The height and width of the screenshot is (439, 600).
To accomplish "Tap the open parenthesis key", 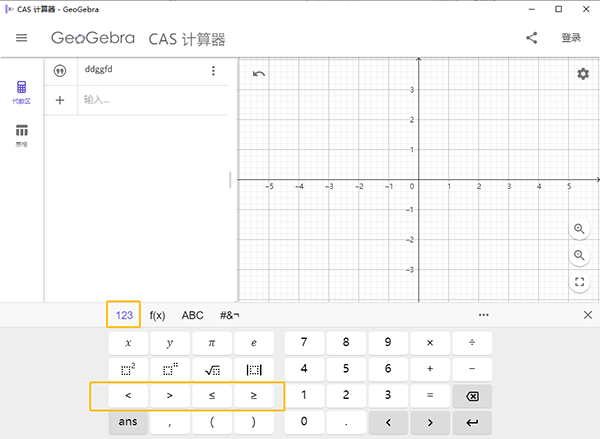I will tap(212, 422).
